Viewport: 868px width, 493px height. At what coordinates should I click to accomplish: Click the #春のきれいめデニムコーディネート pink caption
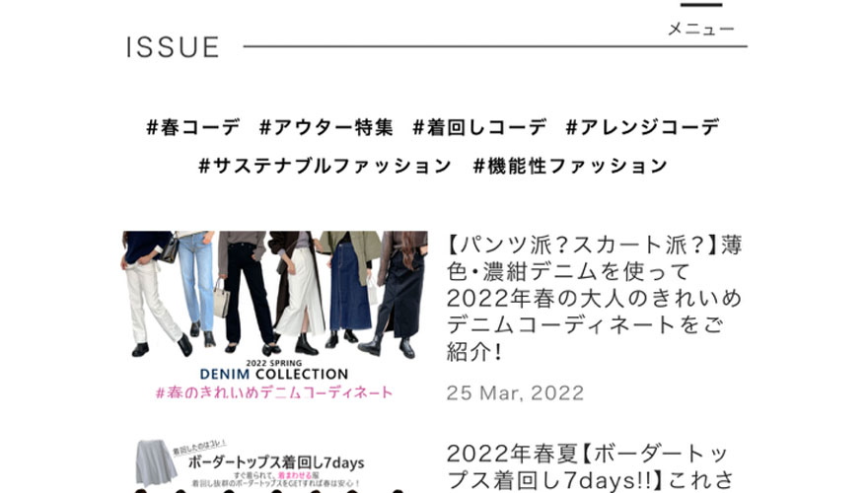(274, 392)
